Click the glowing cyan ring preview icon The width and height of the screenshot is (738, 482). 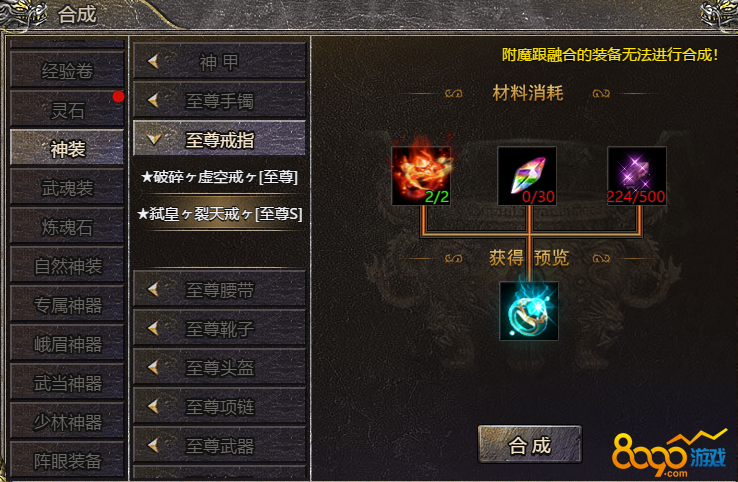[529, 311]
